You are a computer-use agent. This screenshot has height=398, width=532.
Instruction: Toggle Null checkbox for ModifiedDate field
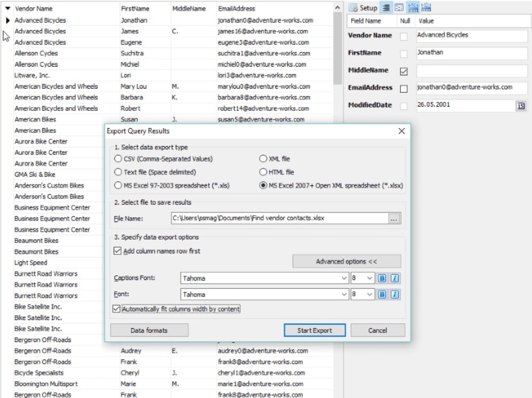point(404,106)
